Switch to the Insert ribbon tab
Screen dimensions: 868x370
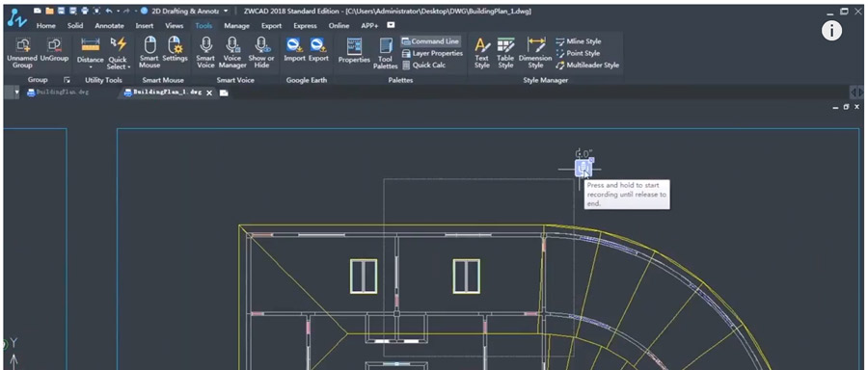click(145, 26)
